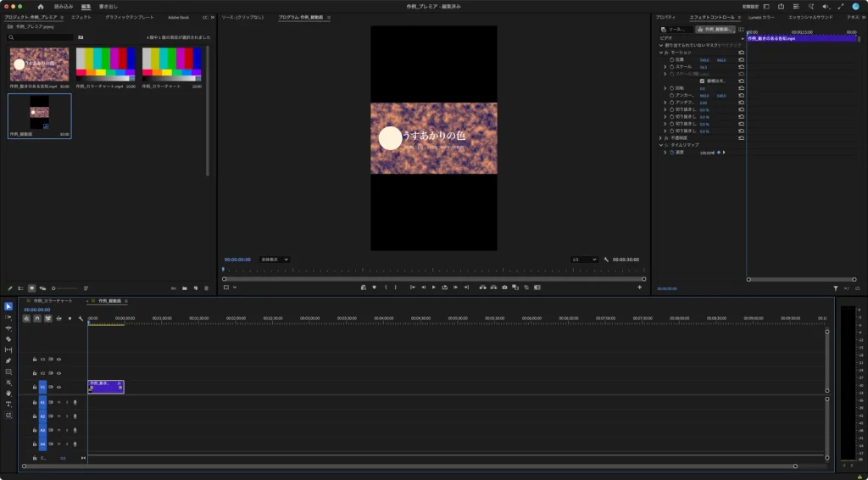The width and height of the screenshot is (868, 480).
Task: Collapse the Time Remapping group
Action: [660, 145]
